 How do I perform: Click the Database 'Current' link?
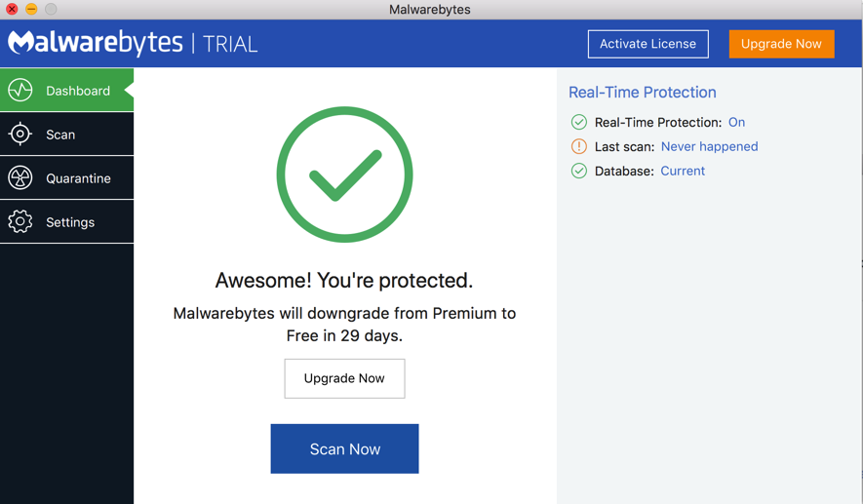pyautogui.click(x=683, y=172)
